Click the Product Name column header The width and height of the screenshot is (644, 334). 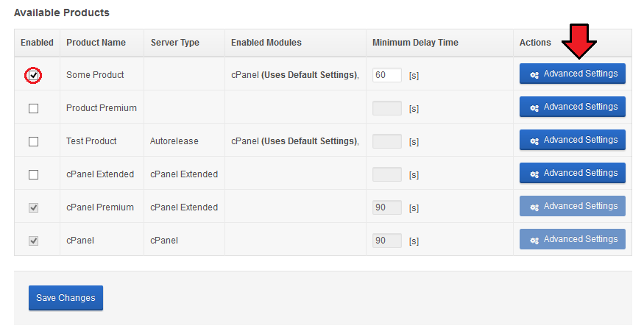pos(96,43)
